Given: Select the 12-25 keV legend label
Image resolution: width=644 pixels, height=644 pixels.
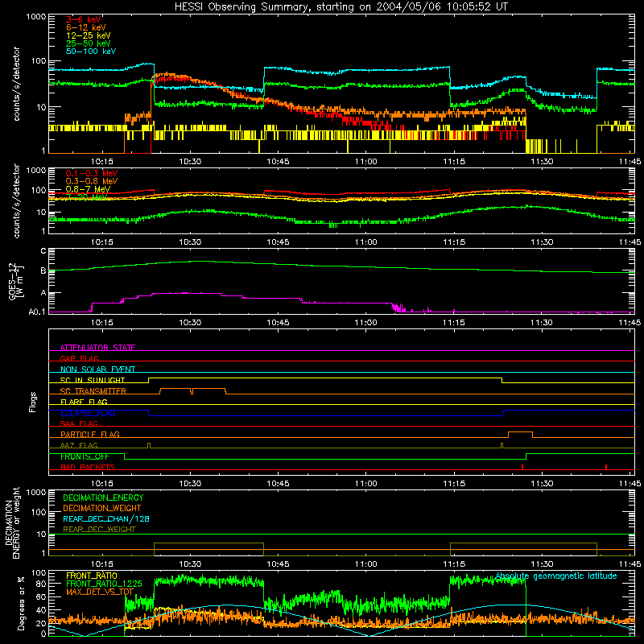Looking at the screenshot, I should 89,35.
